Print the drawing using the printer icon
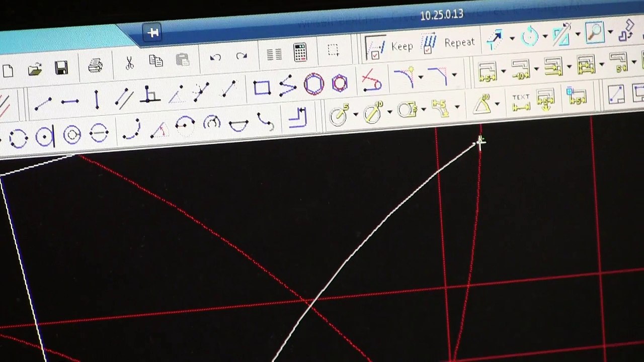 pyautogui.click(x=95, y=65)
